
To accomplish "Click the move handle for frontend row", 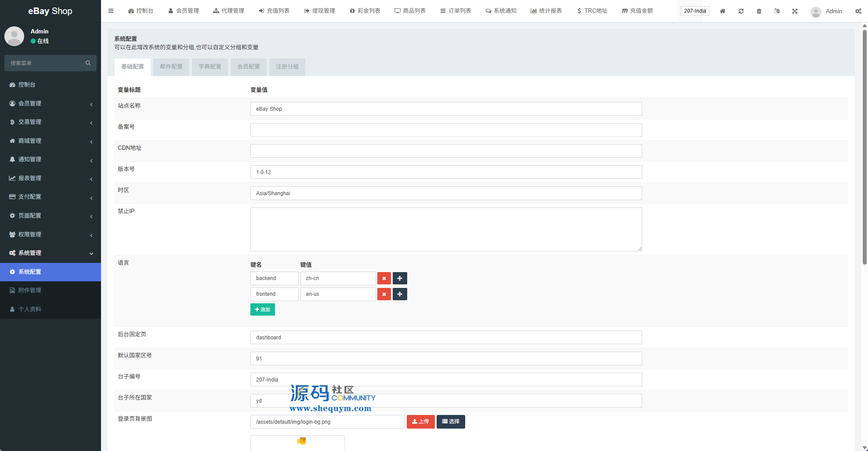I will point(400,294).
